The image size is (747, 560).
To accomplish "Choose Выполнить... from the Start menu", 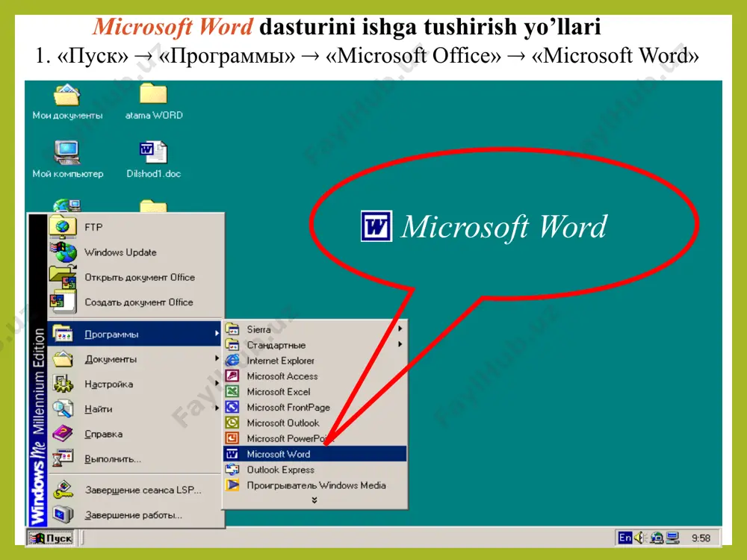I will point(134,459).
